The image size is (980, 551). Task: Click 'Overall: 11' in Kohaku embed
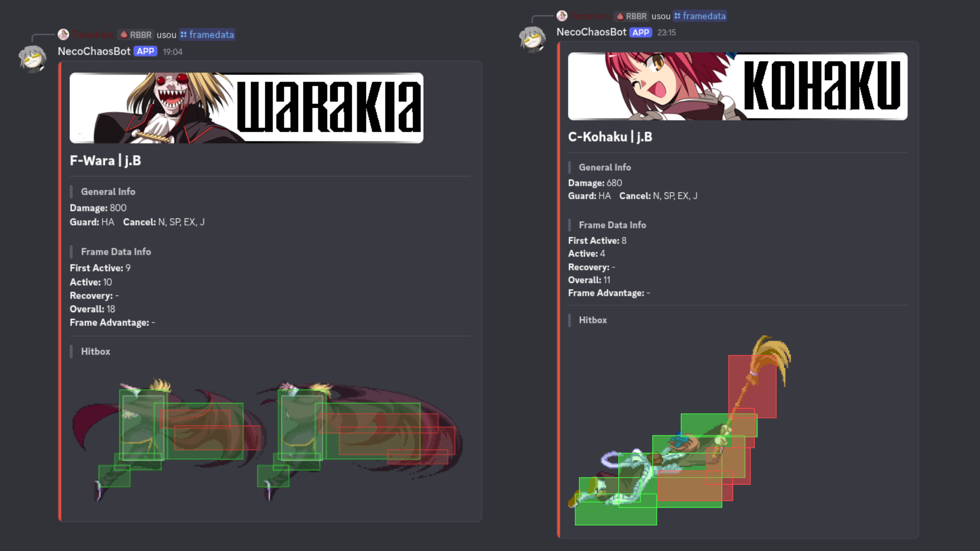[589, 280]
